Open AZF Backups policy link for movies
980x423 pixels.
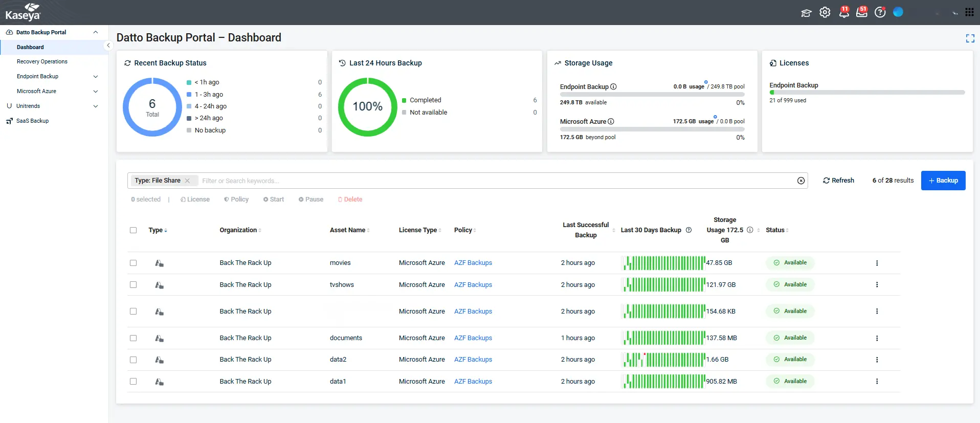(473, 263)
